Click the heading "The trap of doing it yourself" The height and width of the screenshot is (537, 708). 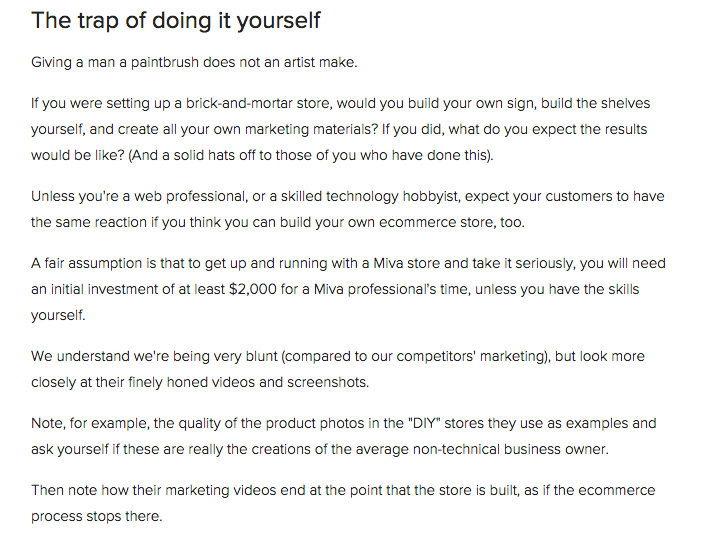[176, 20]
